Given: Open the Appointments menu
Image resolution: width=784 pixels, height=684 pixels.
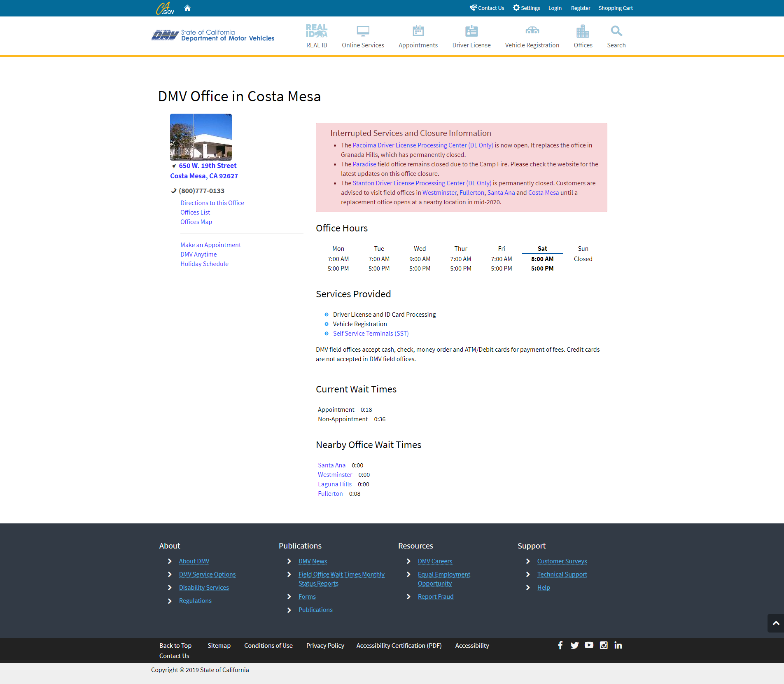Looking at the screenshot, I should (x=418, y=37).
